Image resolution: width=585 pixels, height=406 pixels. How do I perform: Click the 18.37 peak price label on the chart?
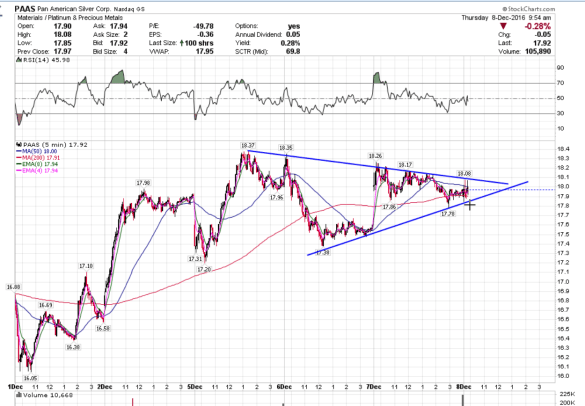tap(248, 146)
